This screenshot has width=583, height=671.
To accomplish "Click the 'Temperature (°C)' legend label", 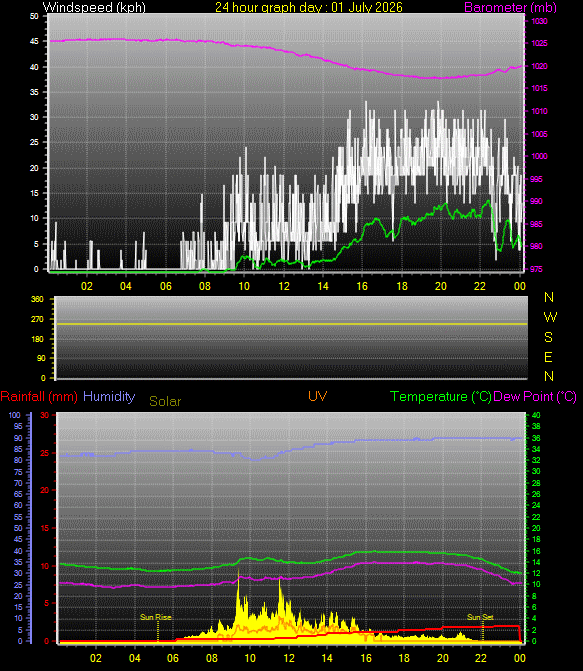I will click(x=441, y=397).
